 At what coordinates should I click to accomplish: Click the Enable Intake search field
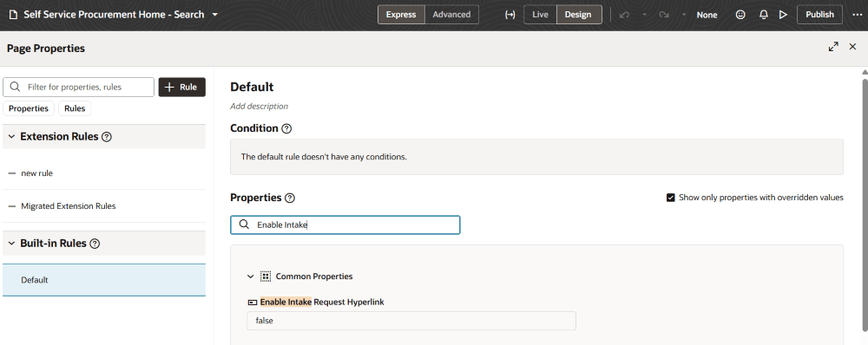click(x=345, y=225)
